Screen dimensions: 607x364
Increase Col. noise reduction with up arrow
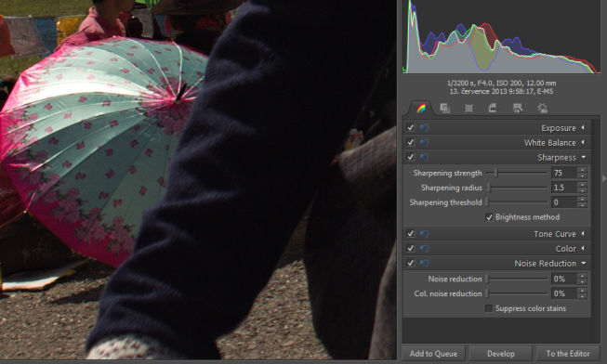click(582, 291)
